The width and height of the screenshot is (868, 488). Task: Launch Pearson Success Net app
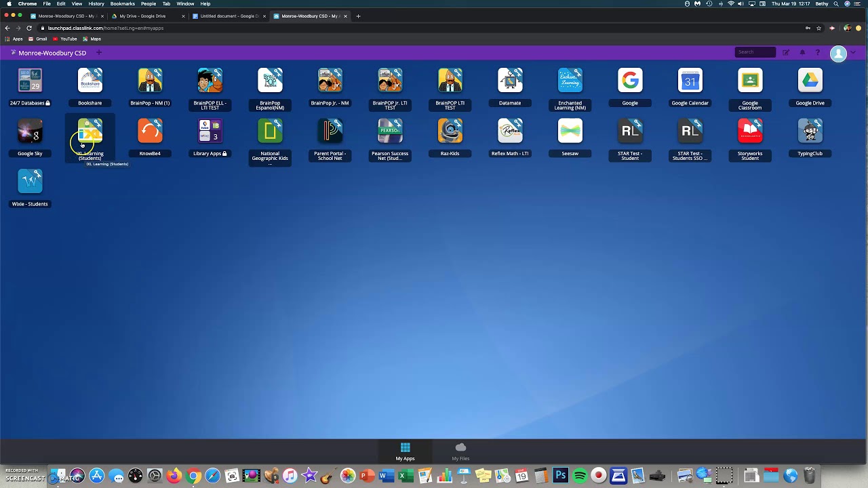[390, 131]
